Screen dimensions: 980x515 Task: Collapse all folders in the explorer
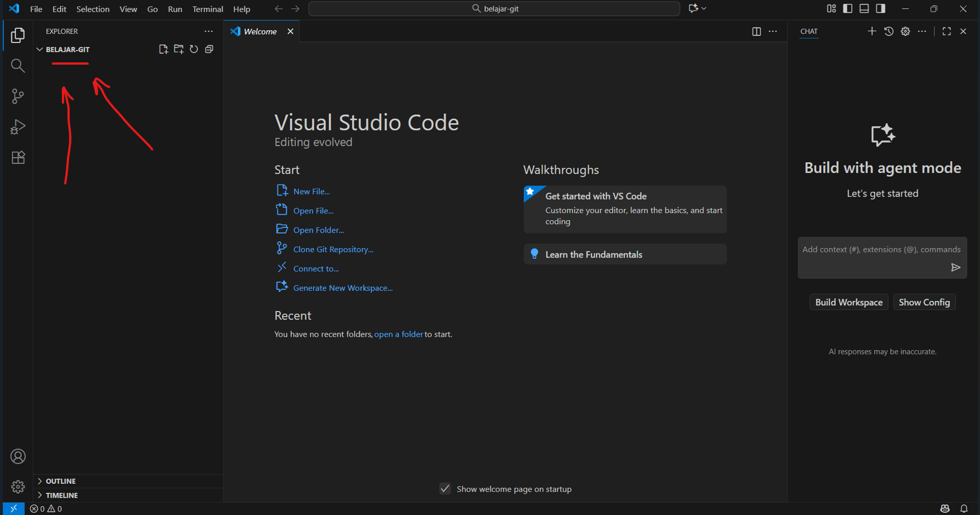(208, 49)
